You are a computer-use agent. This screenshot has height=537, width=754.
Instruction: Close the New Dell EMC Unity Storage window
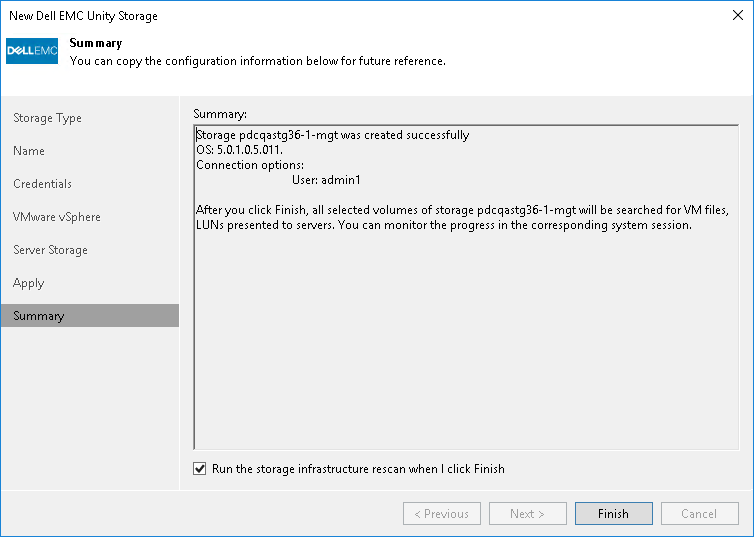tap(734, 16)
